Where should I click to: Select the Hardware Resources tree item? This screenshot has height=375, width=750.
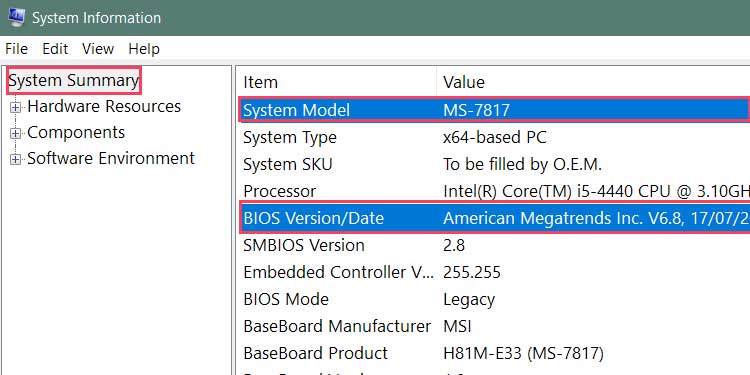point(104,106)
